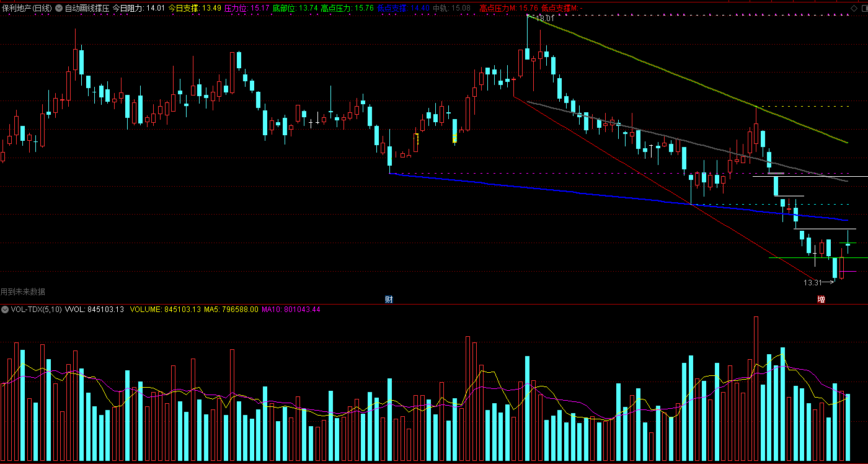Image resolution: width=868 pixels, height=464 pixels.
Task: Open the dropdown arrow beside 自动画线撑压 indicator
Action: [59, 9]
